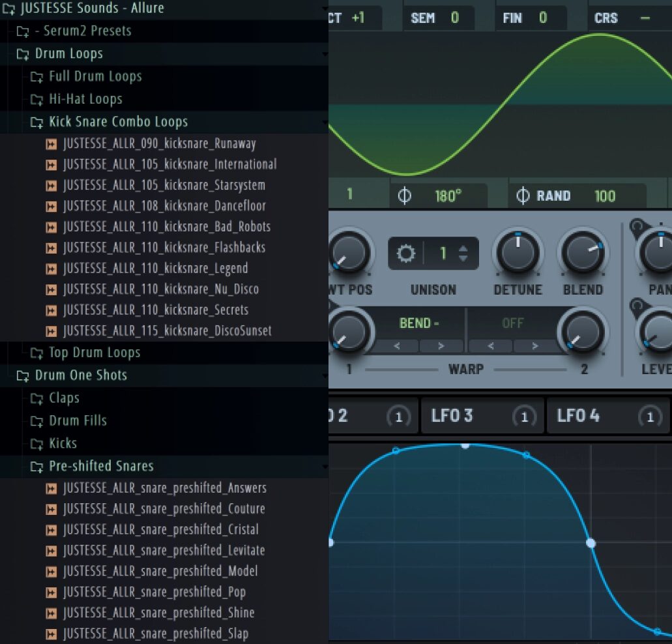672x644 pixels.
Task: Click next warp mode arrow under OFF
Action: coord(535,345)
